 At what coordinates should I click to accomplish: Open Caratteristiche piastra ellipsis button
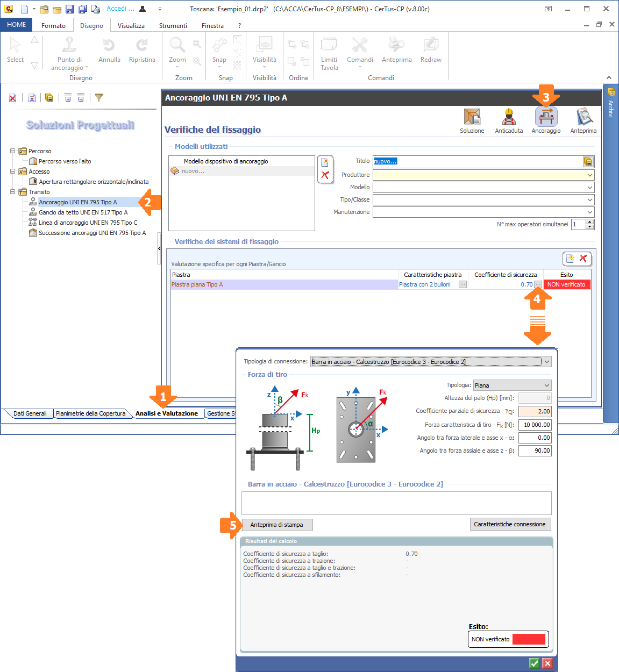[x=463, y=284]
